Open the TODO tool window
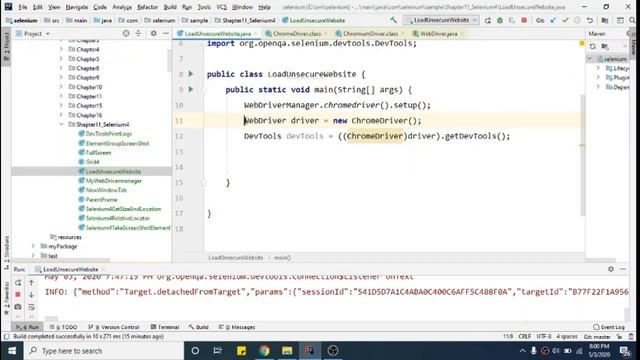This screenshot has width=640, height=360. pyautogui.click(x=63, y=327)
